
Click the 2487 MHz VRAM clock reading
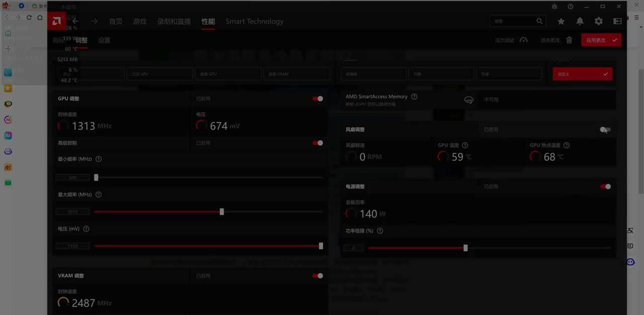coord(92,303)
